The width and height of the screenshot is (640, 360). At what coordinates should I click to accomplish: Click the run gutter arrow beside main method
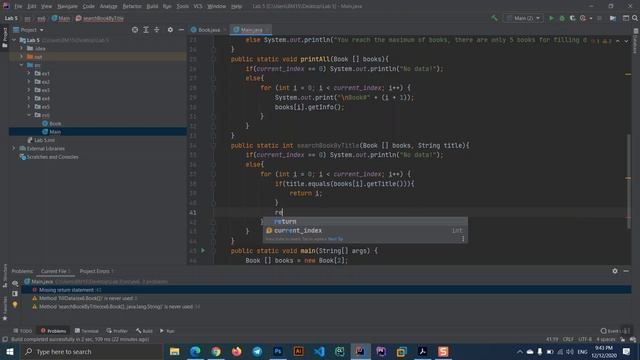click(x=203, y=251)
